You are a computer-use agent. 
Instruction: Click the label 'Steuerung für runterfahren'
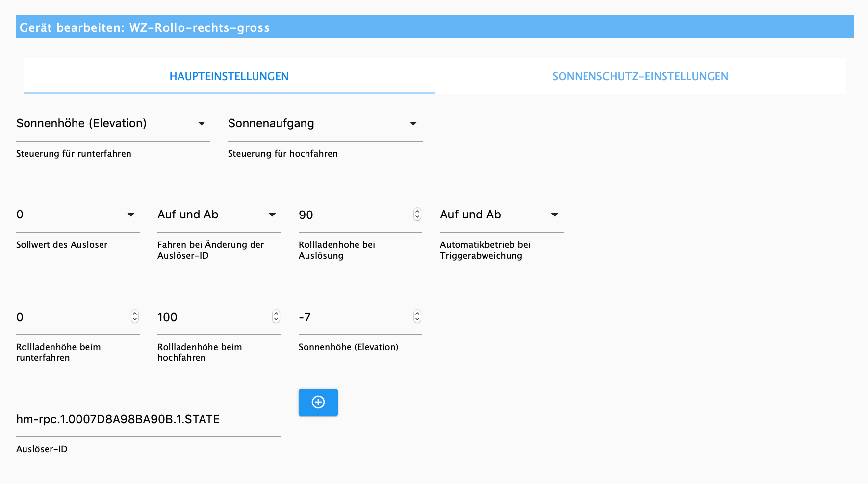point(74,154)
